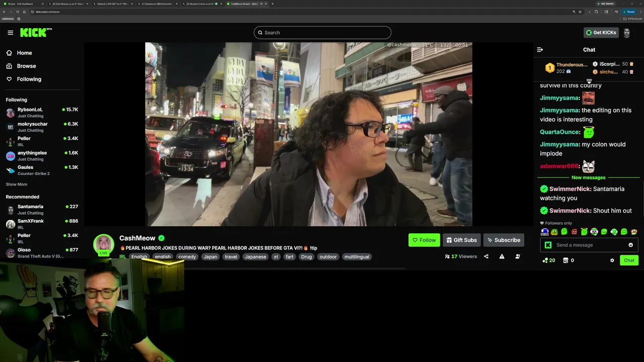Click the sirchu leaderboard entry
Image resolution: width=644 pixels, height=362 pixels.
(613, 72)
